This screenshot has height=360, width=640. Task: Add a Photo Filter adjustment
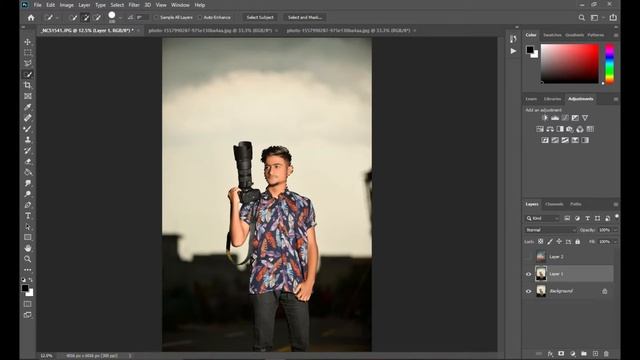570,129
